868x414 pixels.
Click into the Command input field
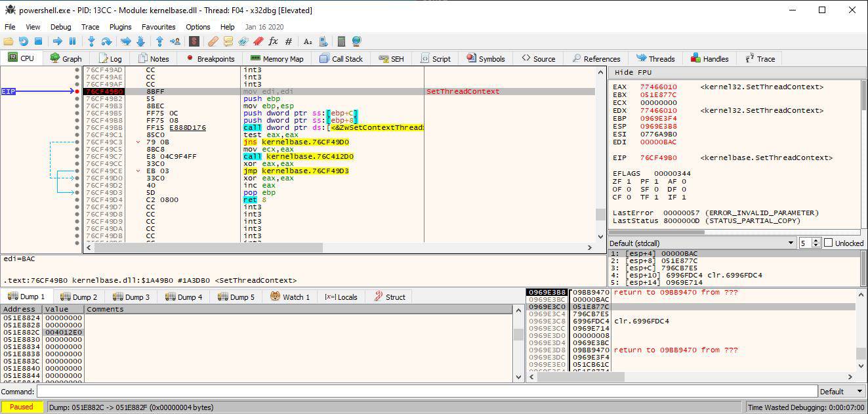[x=426, y=392]
